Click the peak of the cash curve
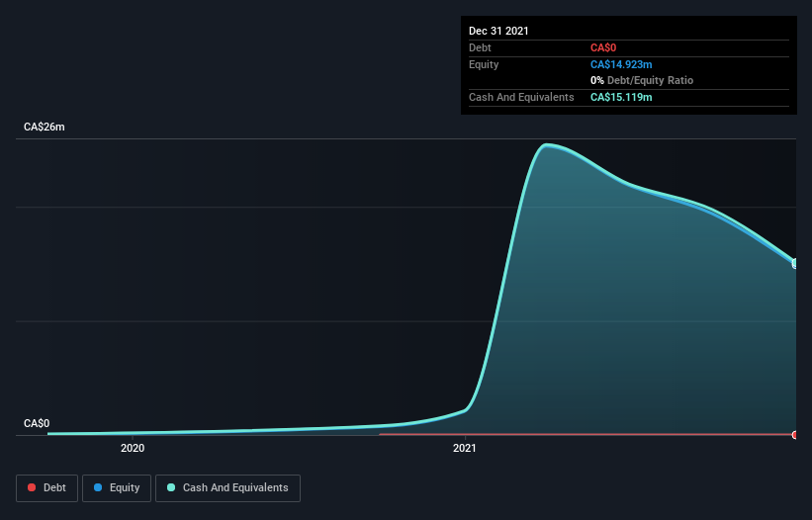The height and width of the screenshot is (520, 812). pyautogui.click(x=546, y=145)
